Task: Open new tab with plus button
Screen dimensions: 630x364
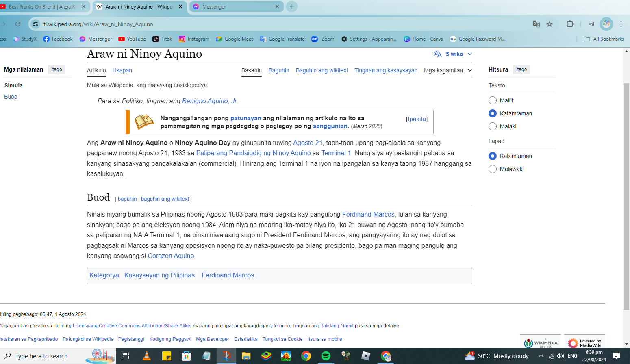Action: pyautogui.click(x=291, y=6)
